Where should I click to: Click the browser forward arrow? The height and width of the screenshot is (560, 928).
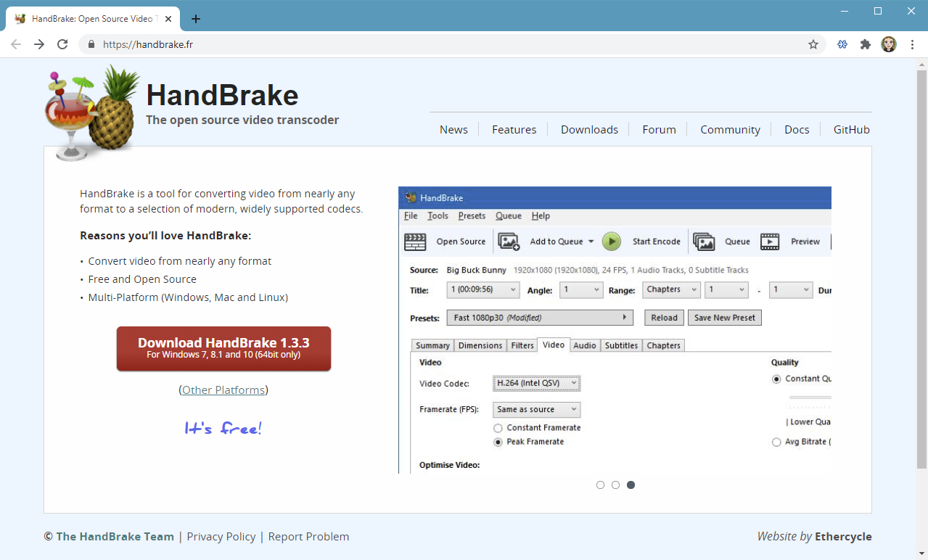(39, 44)
